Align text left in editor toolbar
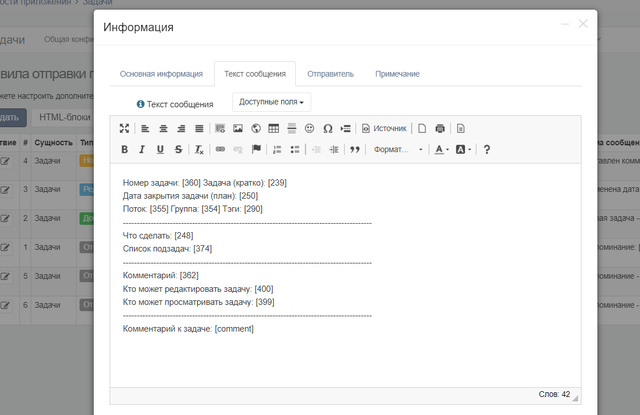This screenshot has width=640, height=415. pyautogui.click(x=145, y=129)
